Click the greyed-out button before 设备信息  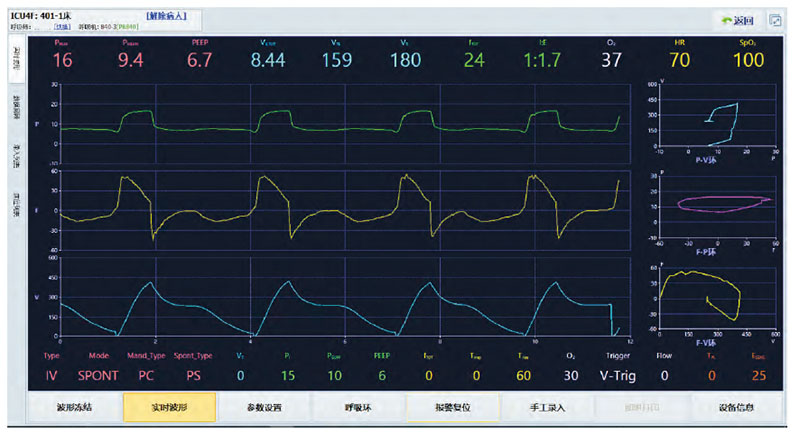[x=642, y=407]
